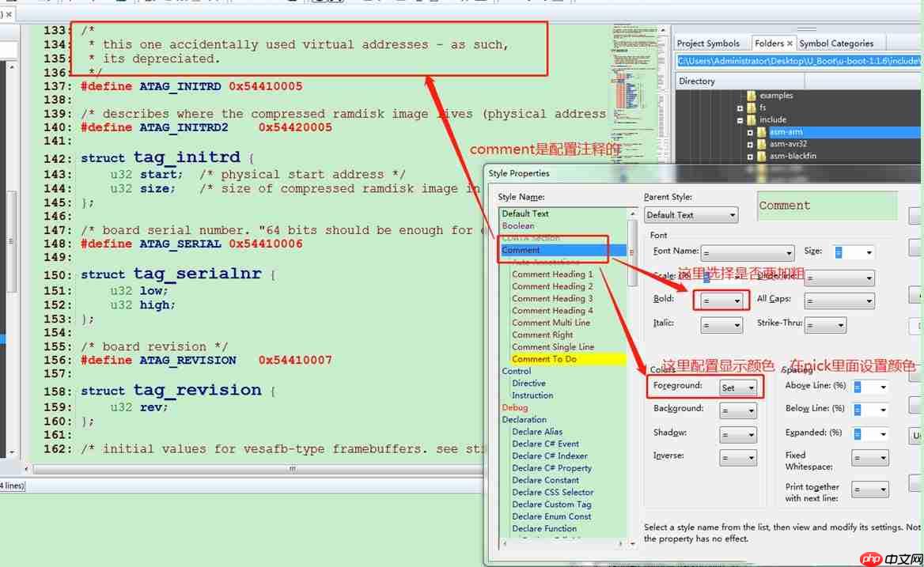Click the editor horizontal scrollbar left arrow

coord(26,469)
